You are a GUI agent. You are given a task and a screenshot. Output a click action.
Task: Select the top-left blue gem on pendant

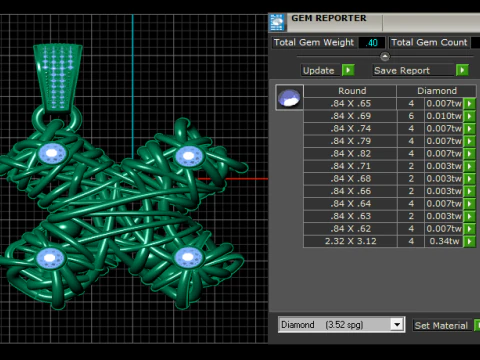52,154
